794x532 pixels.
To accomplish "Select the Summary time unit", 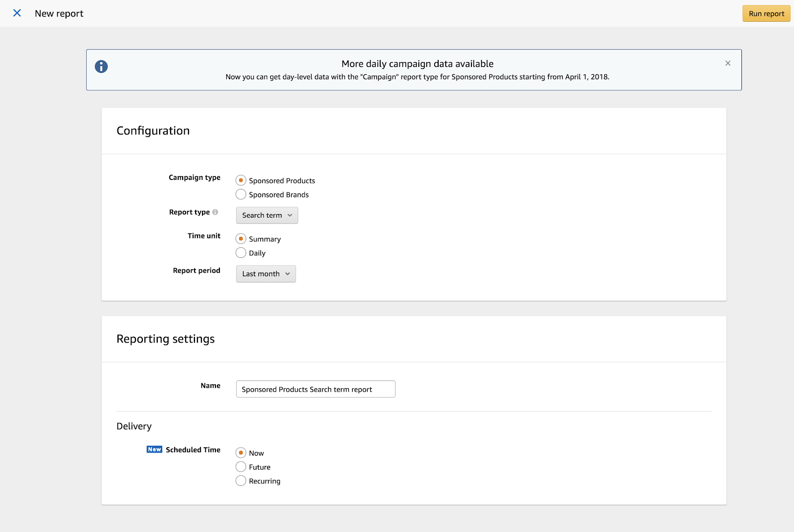I will click(241, 239).
